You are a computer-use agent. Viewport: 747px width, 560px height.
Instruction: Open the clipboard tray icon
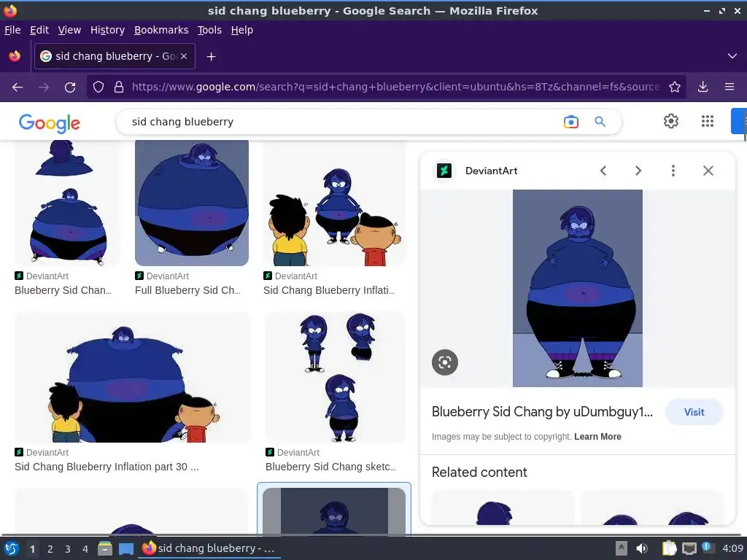coord(670,548)
